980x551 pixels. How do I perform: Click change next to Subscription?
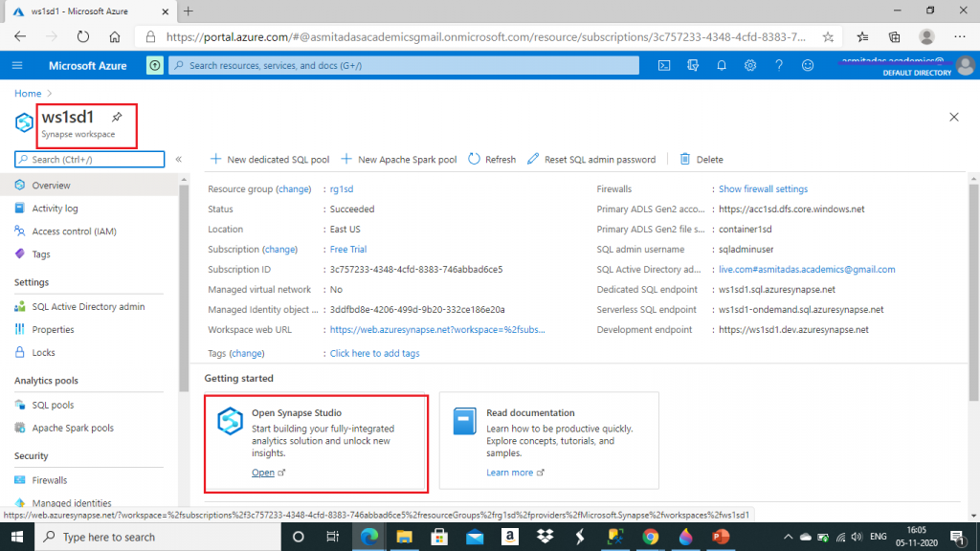280,250
